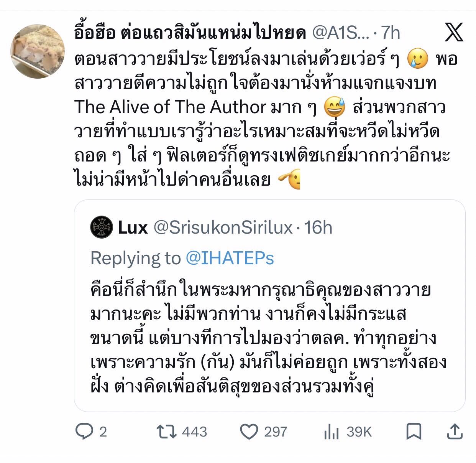This screenshot has height=463, width=476.
Task: Open the @IHATEPs mention link
Action: coord(230,258)
